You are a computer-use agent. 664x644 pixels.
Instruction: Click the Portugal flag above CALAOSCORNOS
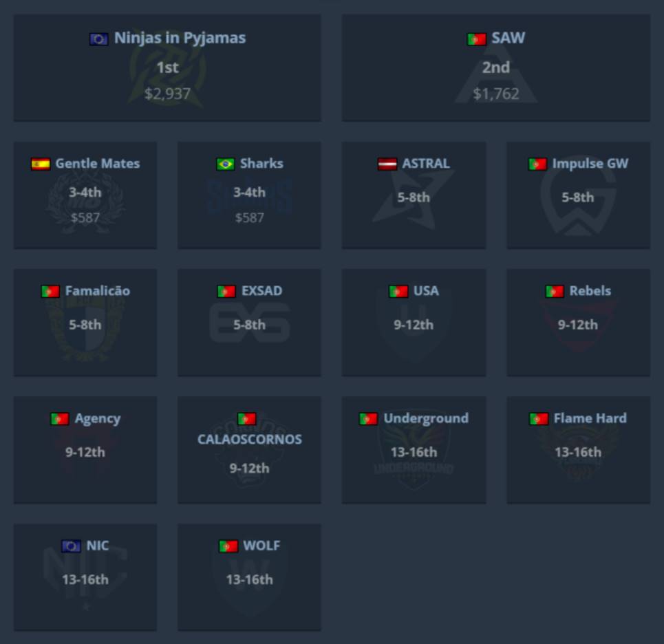[247, 419]
